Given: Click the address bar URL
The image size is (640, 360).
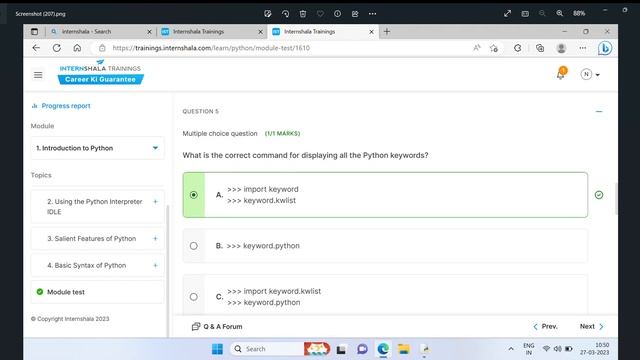Looking at the screenshot, I should tap(211, 48).
